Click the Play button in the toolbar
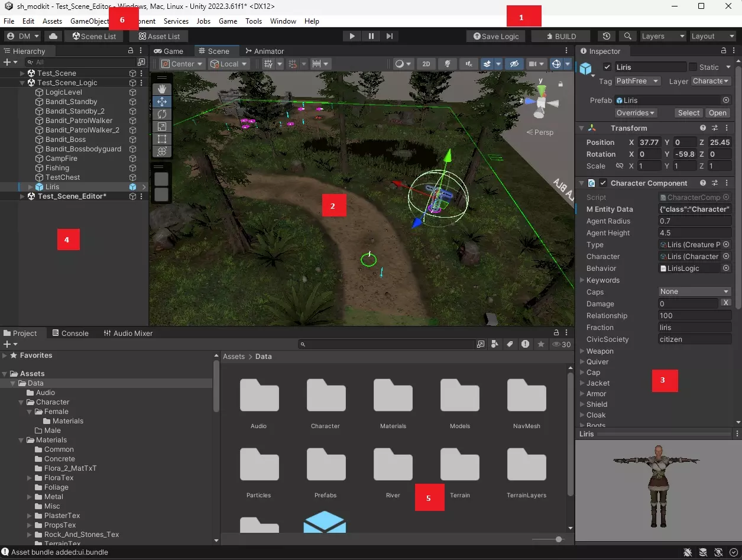Screen dimensions: 742x560 (x=352, y=36)
